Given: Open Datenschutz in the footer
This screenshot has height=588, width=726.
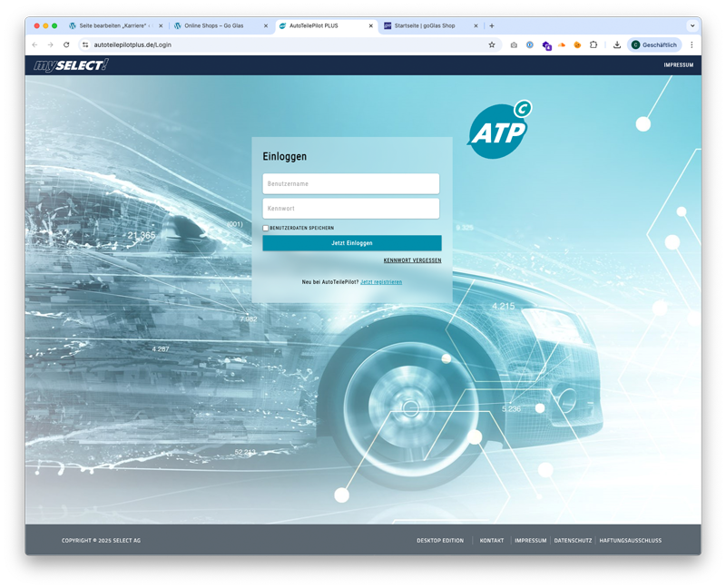Looking at the screenshot, I should [573, 541].
